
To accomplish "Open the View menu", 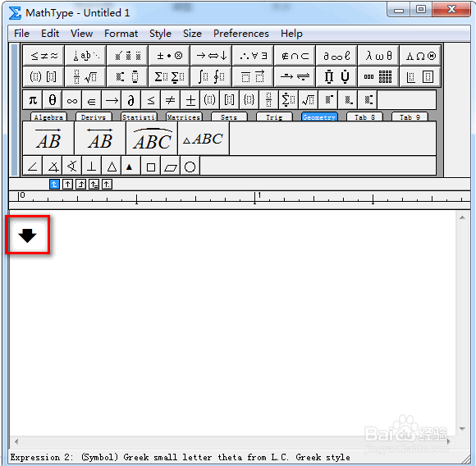I will [82, 34].
